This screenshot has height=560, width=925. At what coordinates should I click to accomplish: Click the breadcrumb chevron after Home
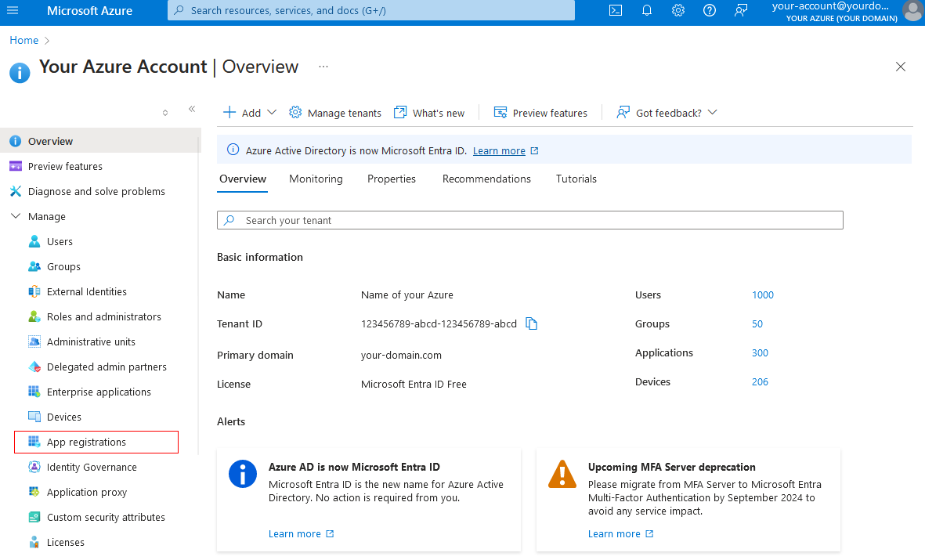tap(47, 41)
